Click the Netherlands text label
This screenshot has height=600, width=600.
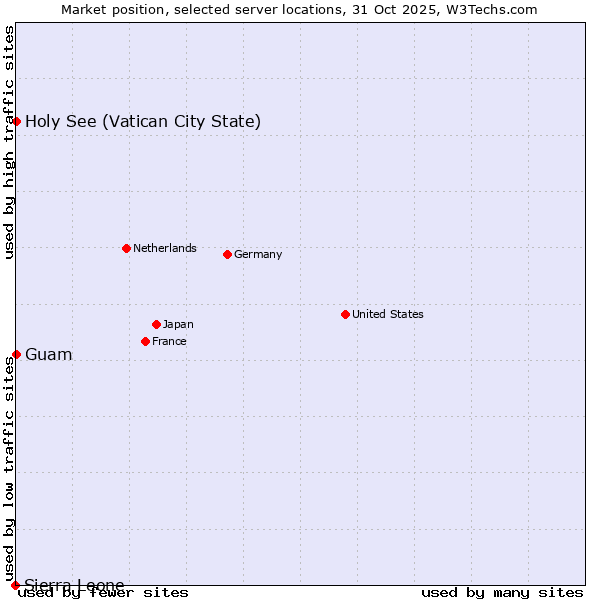click(x=164, y=248)
